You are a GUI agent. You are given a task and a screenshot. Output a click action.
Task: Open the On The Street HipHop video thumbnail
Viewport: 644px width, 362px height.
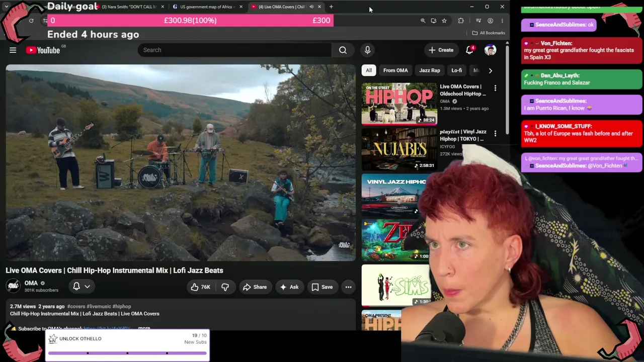pyautogui.click(x=399, y=104)
